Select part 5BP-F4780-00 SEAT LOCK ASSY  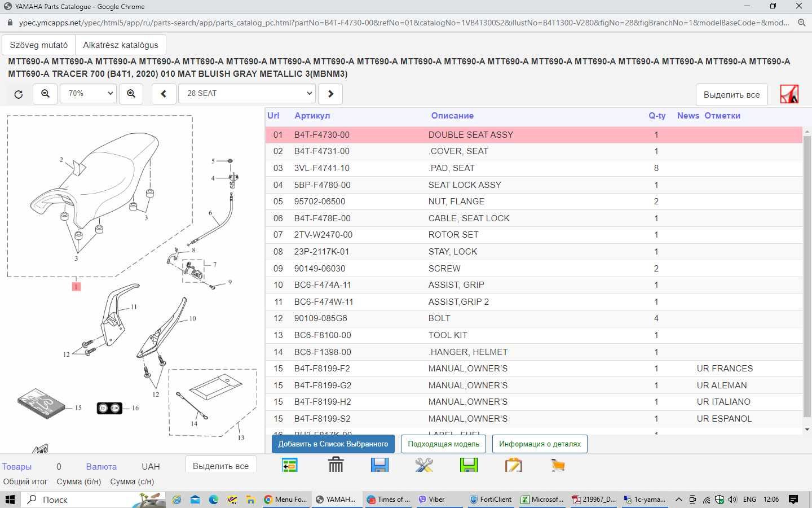click(533, 185)
